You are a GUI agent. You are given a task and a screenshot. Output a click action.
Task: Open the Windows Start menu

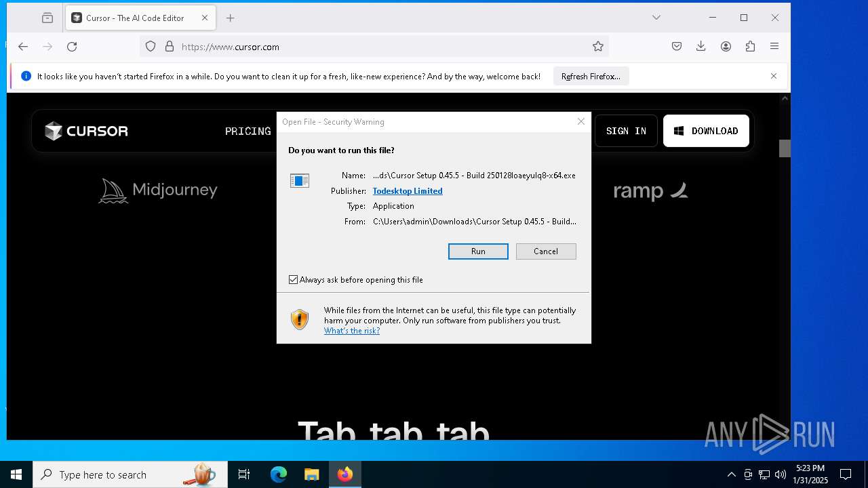(x=16, y=474)
